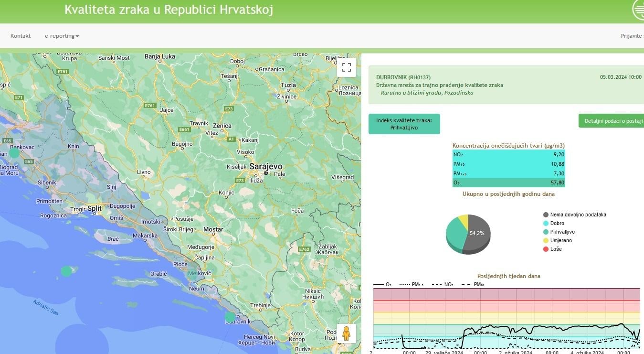
Task: Click the 'Kvaliteta zraka u Republici Hrvatskoj' title
Action: coord(169,10)
